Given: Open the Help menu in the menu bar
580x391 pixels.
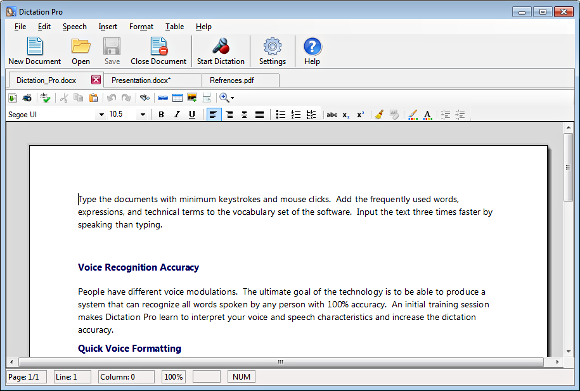Looking at the screenshot, I should (x=203, y=26).
